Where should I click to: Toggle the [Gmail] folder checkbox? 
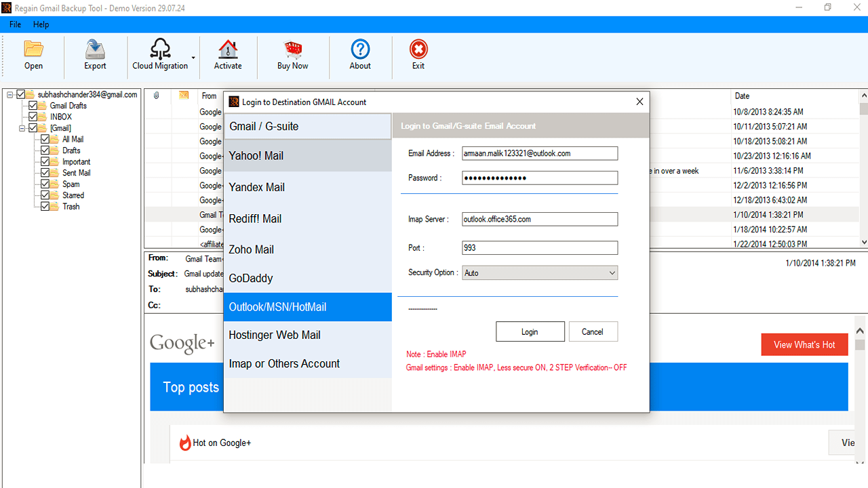click(x=33, y=128)
